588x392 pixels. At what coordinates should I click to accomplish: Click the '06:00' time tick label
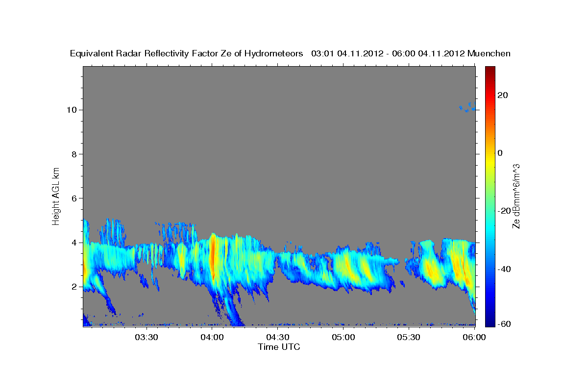point(474,337)
